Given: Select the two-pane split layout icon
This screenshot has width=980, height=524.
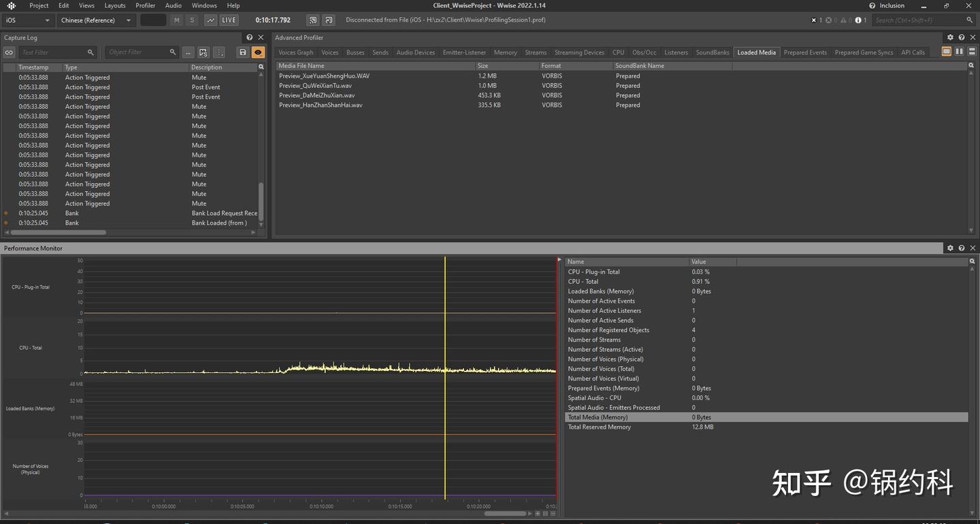Looking at the screenshot, I should 960,52.
